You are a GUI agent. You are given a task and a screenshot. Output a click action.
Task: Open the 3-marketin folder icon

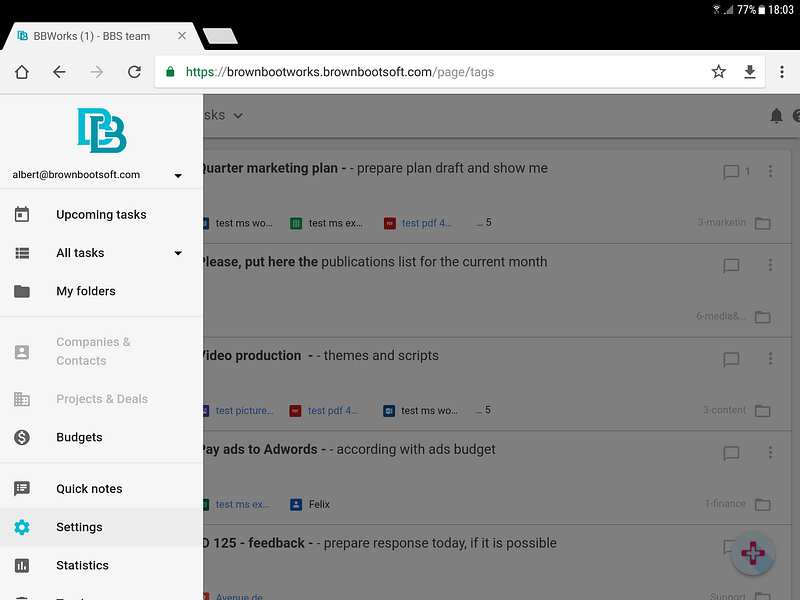[763, 223]
